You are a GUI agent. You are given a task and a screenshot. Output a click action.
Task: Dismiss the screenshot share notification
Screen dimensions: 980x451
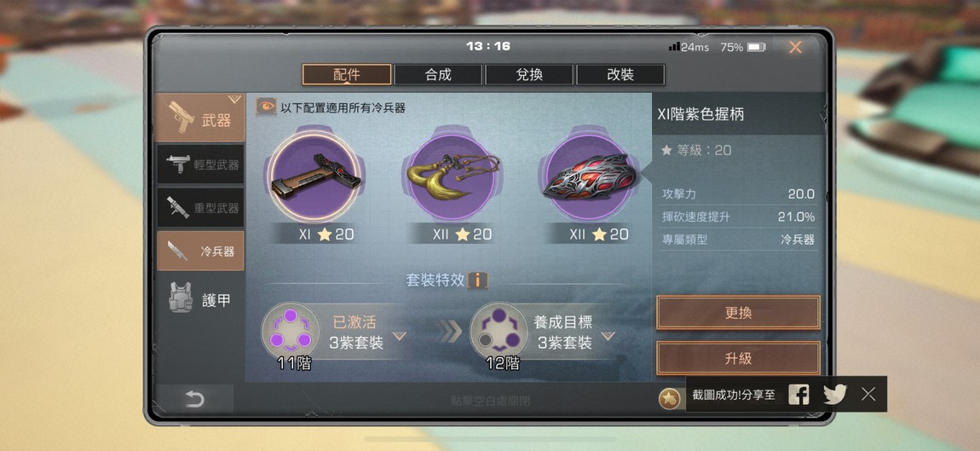[x=868, y=394]
